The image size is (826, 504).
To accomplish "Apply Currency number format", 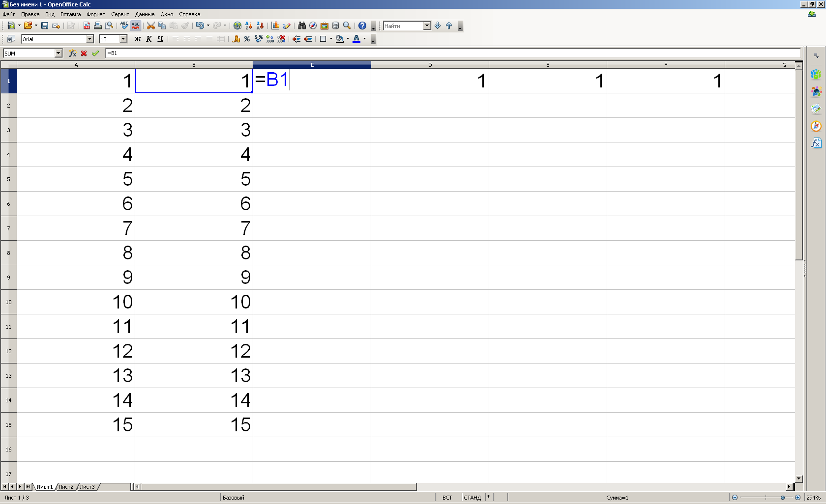I will tap(236, 39).
